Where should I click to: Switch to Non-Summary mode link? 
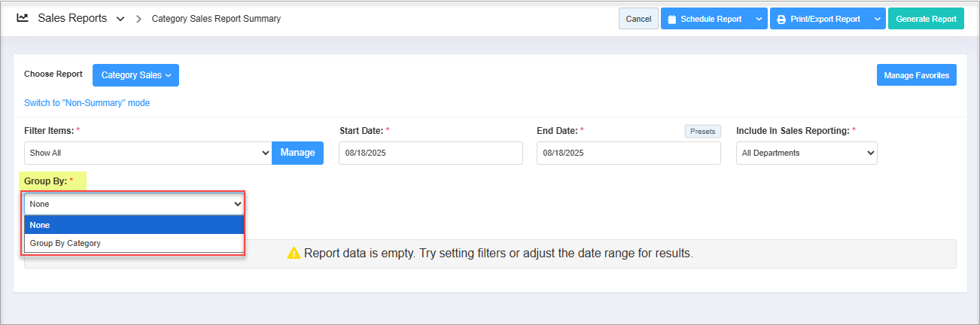(x=87, y=103)
